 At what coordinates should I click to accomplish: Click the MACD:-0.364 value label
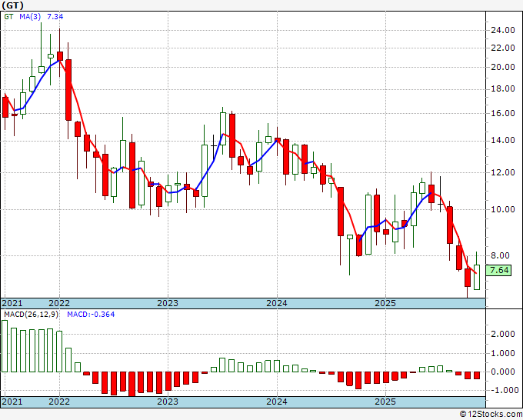[x=91, y=315]
